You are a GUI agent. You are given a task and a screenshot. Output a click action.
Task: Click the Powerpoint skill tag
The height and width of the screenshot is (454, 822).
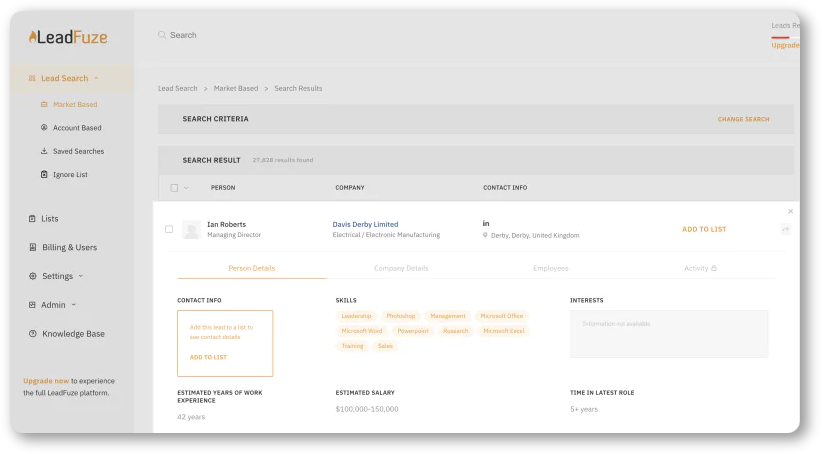point(413,331)
